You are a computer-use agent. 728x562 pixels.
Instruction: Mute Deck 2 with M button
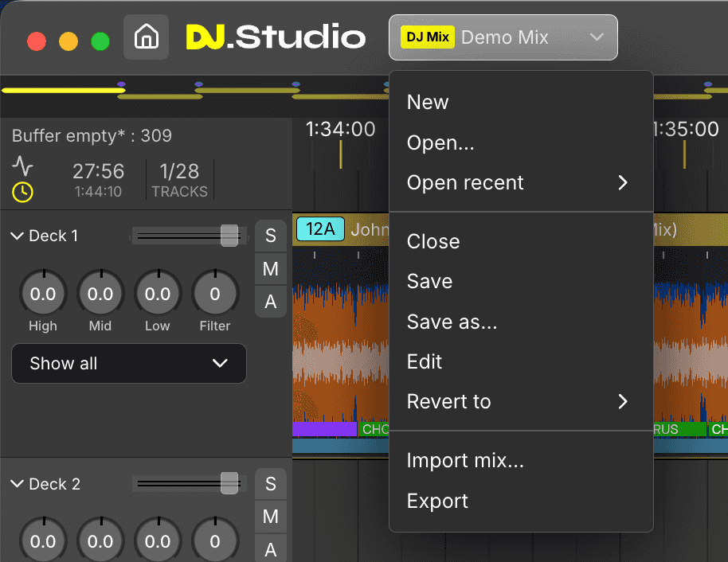click(271, 517)
